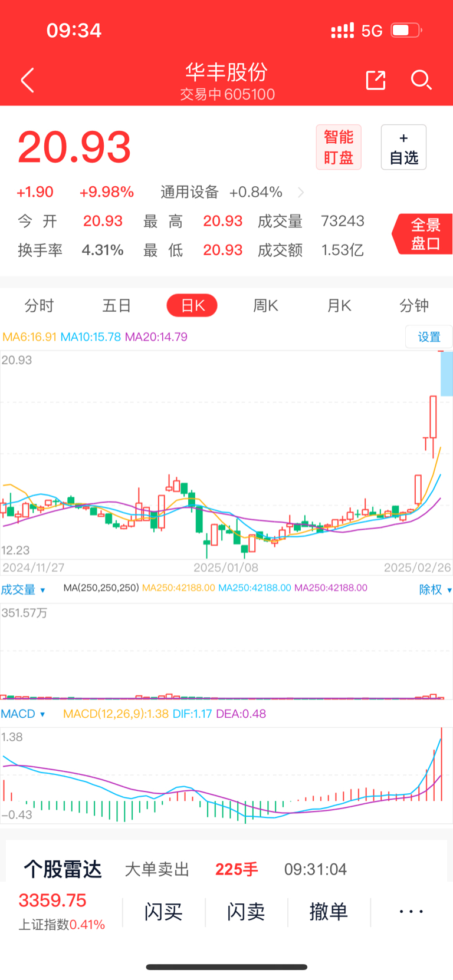Select the 日K chart tab
The width and height of the screenshot is (453, 980).
click(192, 305)
